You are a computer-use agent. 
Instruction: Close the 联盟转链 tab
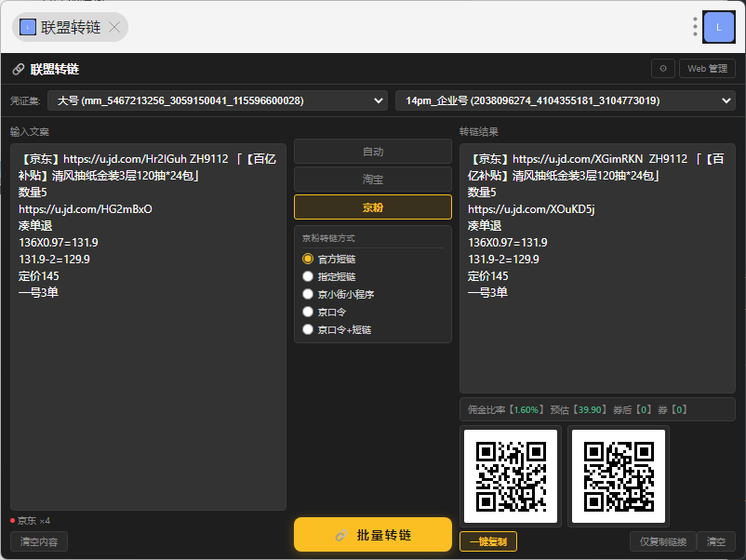click(114, 27)
